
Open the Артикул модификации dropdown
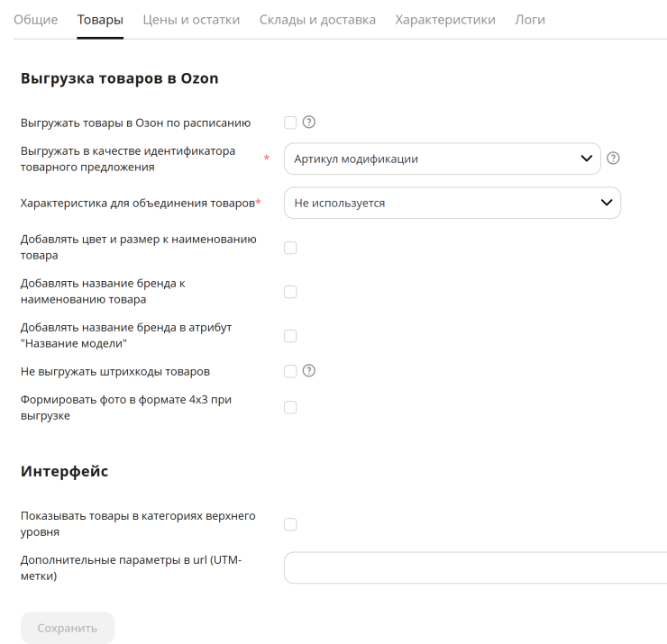[x=443, y=159]
